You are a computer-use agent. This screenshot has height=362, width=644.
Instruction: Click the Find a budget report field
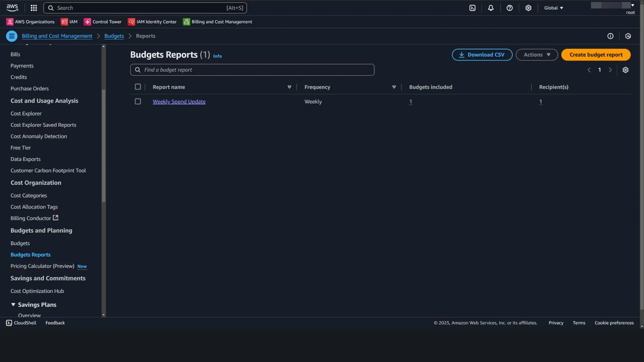pyautogui.click(x=252, y=70)
